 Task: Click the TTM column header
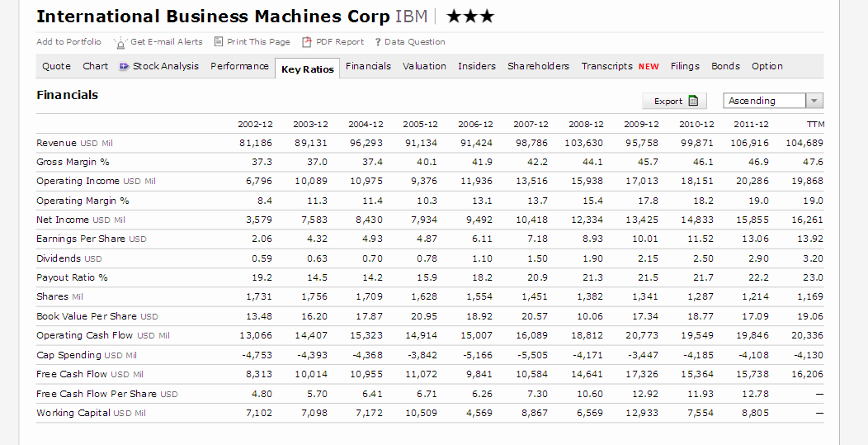815,124
